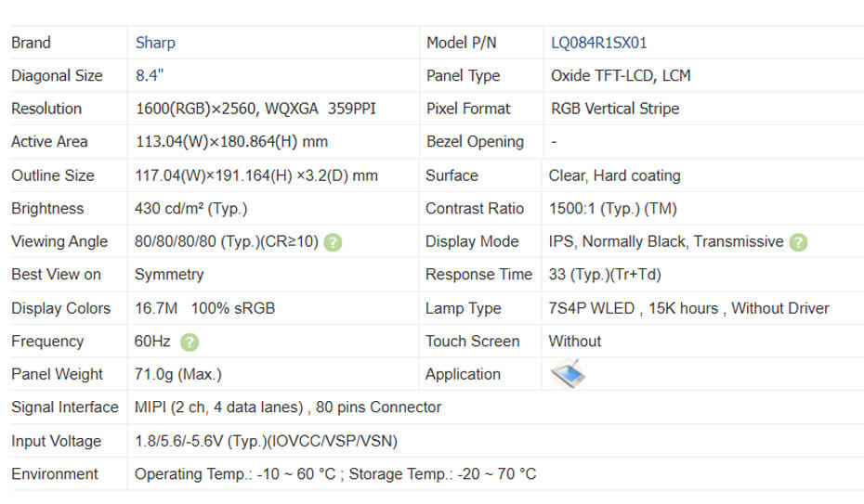
Task: Click the Contrast Ratio 1500:1 value
Action: 612,209
